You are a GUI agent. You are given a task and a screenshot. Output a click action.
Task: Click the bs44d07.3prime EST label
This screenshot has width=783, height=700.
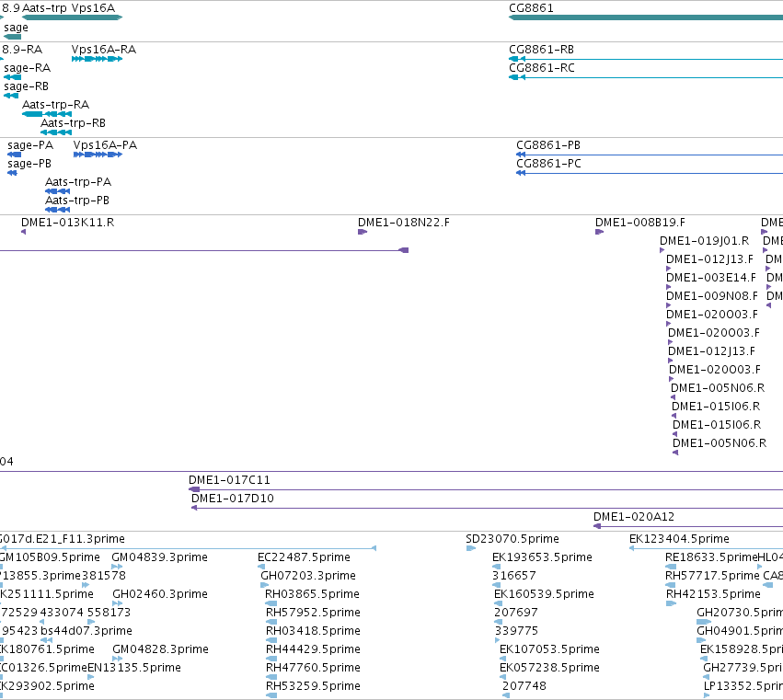[x=86, y=632]
